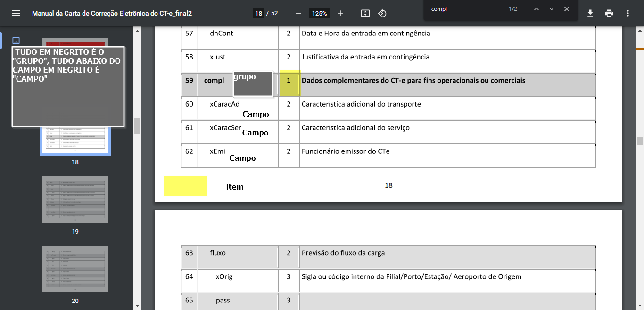
Task: Zoom out with the minus button
Action: [x=298, y=13]
